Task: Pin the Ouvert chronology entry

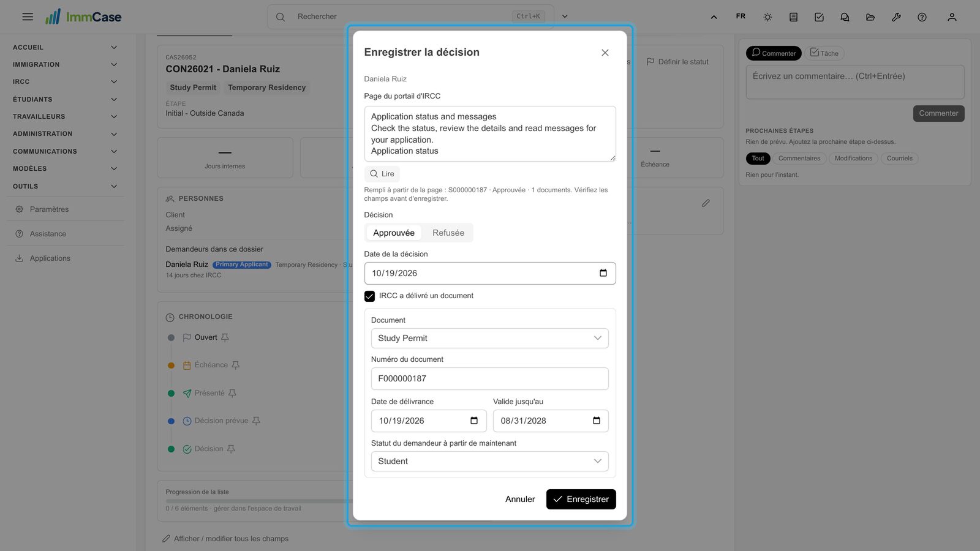Action: [225, 337]
